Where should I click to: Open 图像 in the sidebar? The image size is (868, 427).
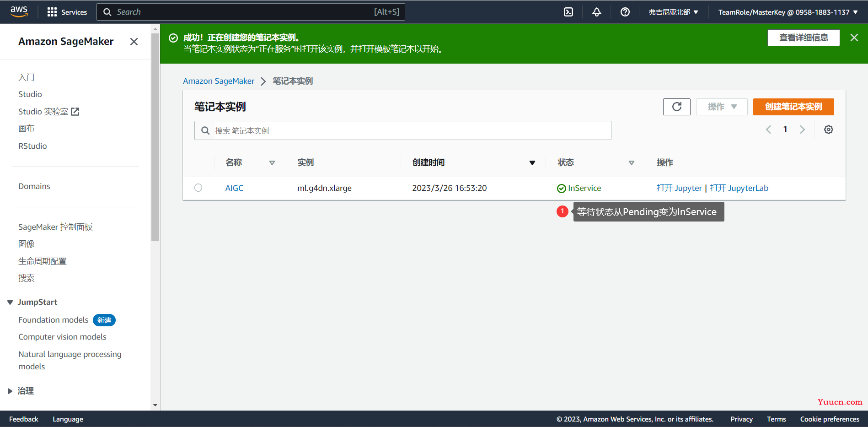(27, 244)
